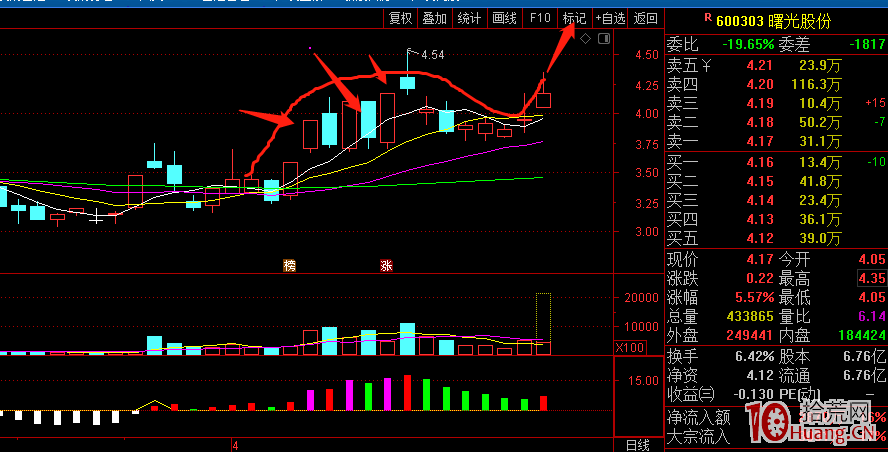Select the 买二 4.15 order row
Viewport: 888px width, 452px height.
click(776, 182)
